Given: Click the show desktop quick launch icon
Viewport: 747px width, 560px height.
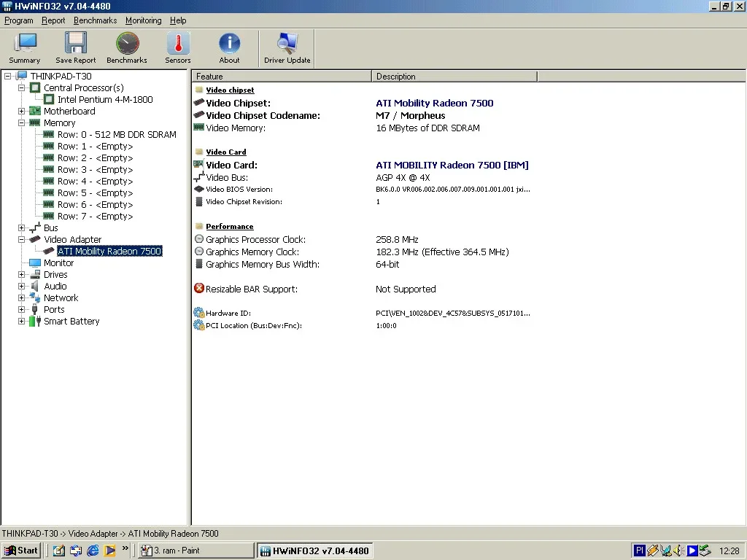Looking at the screenshot, I should coord(59,551).
